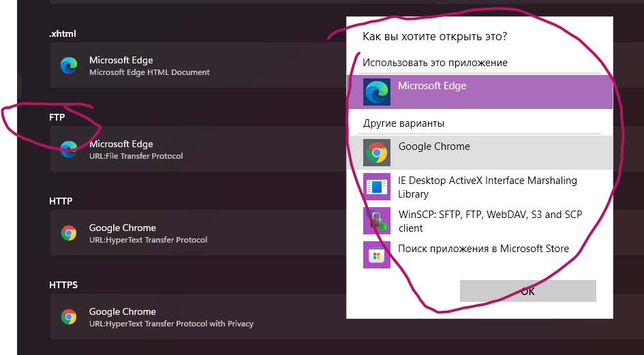Click the .xhtml heading label
Screen dimensions: 644x355
pos(63,33)
